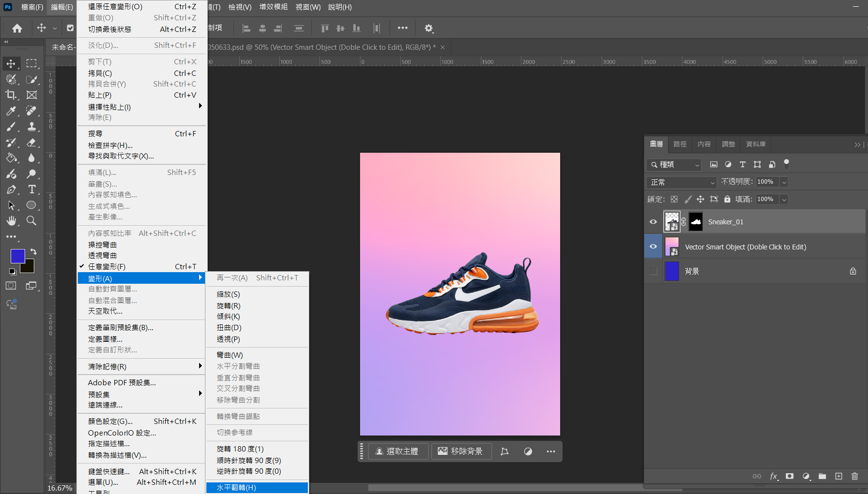
Task: Click Delete layer trash icon
Action: tap(854, 476)
